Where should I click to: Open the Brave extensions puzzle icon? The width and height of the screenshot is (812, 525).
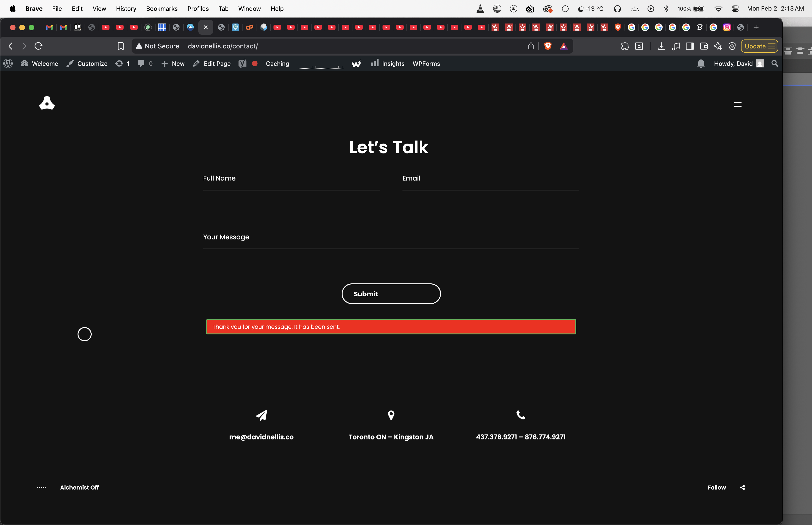click(x=625, y=46)
